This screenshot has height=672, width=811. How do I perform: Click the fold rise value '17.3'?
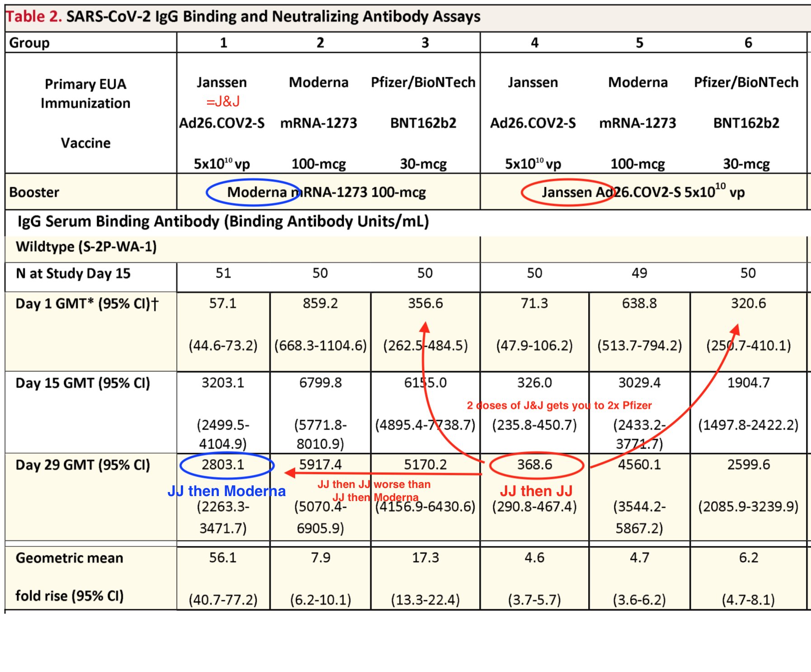[x=425, y=558]
